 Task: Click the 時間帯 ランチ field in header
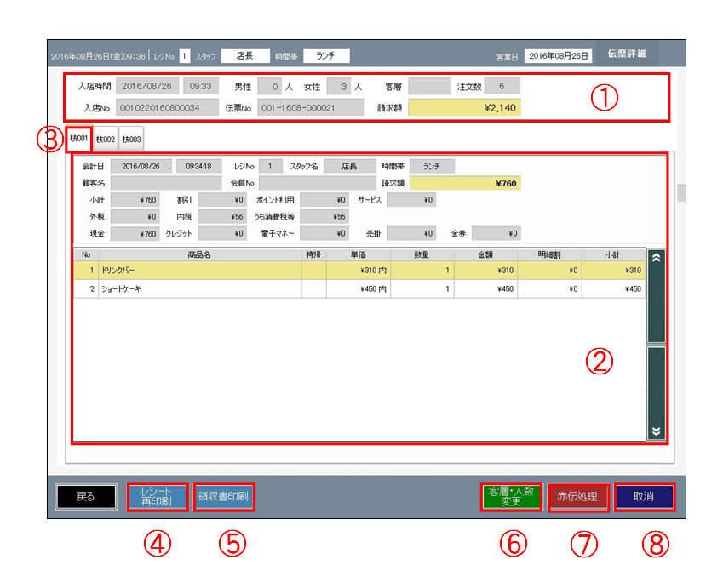click(x=325, y=55)
